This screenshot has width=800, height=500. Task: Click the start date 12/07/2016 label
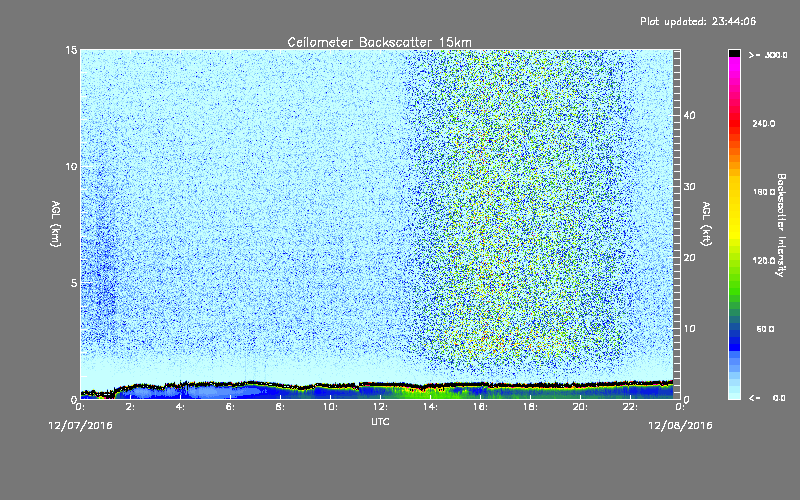click(80, 426)
